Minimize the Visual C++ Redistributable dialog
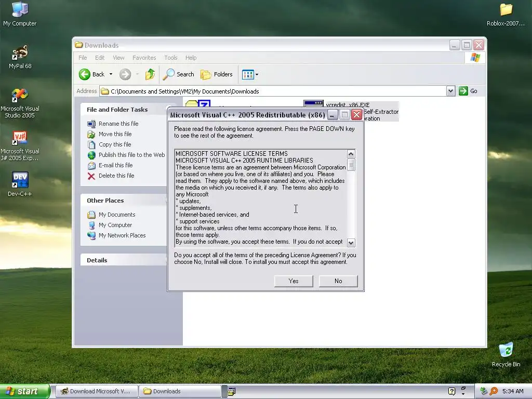Image resolution: width=532 pixels, height=399 pixels. coord(332,115)
